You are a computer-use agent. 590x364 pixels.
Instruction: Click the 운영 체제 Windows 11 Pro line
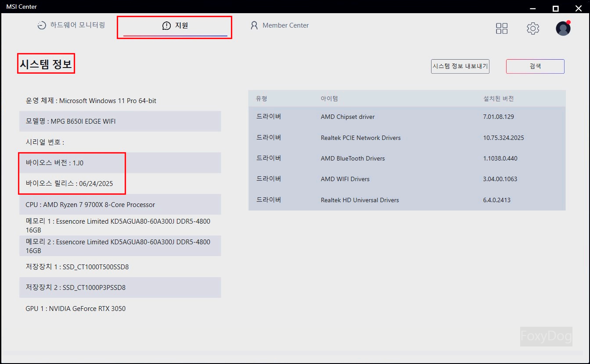click(120, 100)
